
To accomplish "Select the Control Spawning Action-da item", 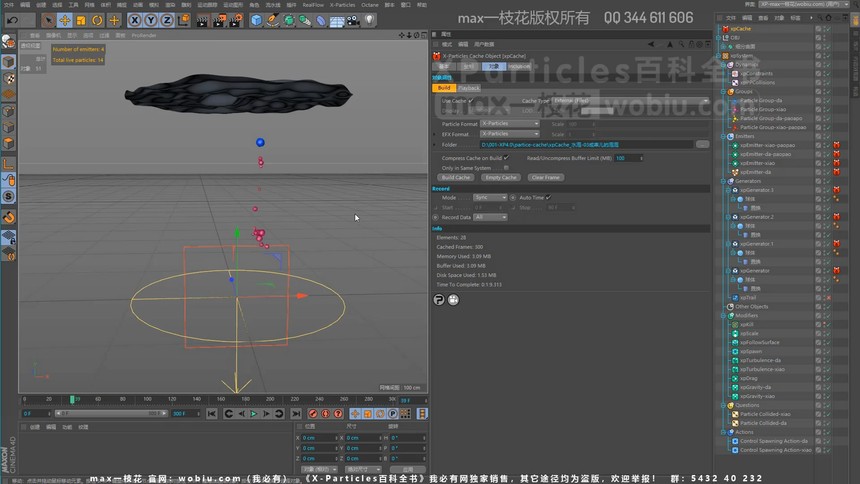I will point(773,441).
